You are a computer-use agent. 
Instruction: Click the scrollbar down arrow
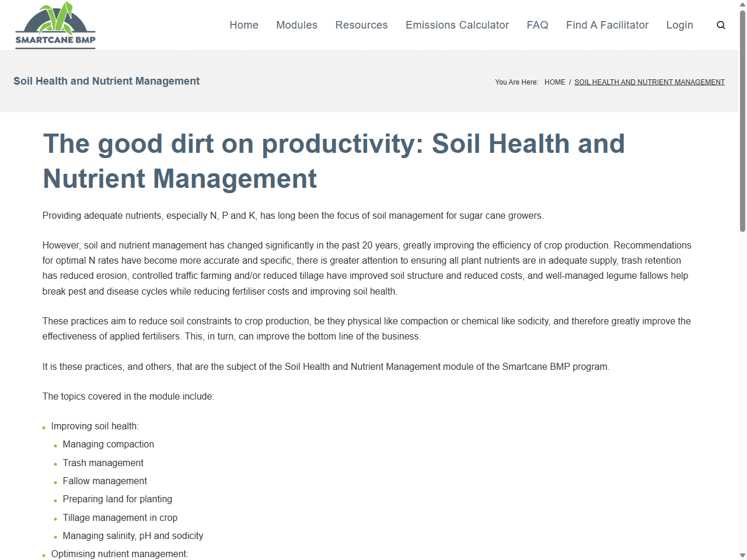pyautogui.click(x=742, y=555)
